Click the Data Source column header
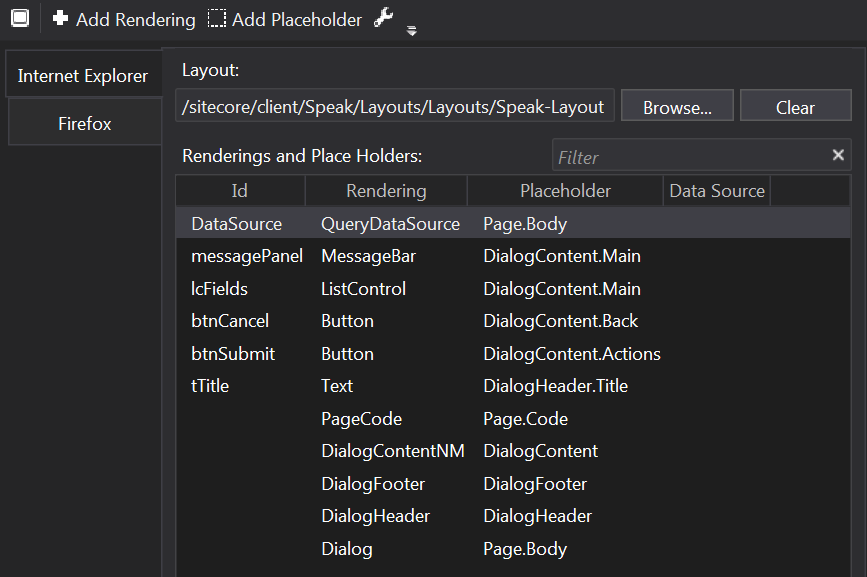The width and height of the screenshot is (867, 577). [716, 191]
